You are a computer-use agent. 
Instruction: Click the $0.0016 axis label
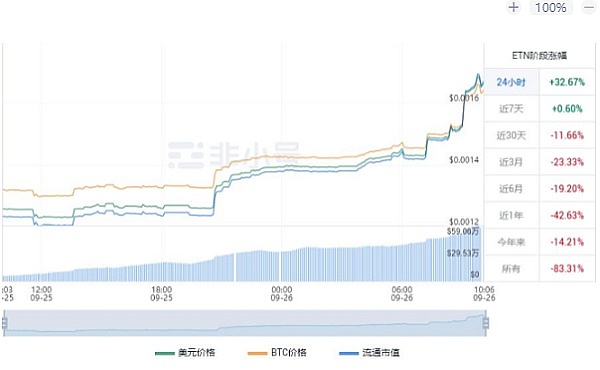[x=464, y=98]
